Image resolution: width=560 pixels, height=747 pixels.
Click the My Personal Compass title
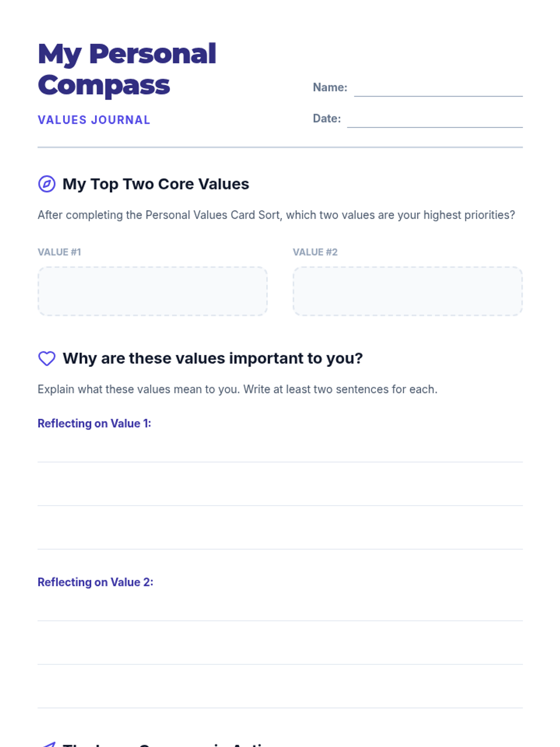tap(127, 70)
